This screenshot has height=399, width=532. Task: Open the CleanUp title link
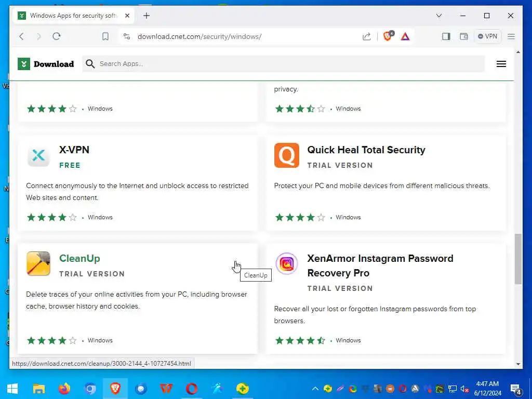(x=79, y=259)
